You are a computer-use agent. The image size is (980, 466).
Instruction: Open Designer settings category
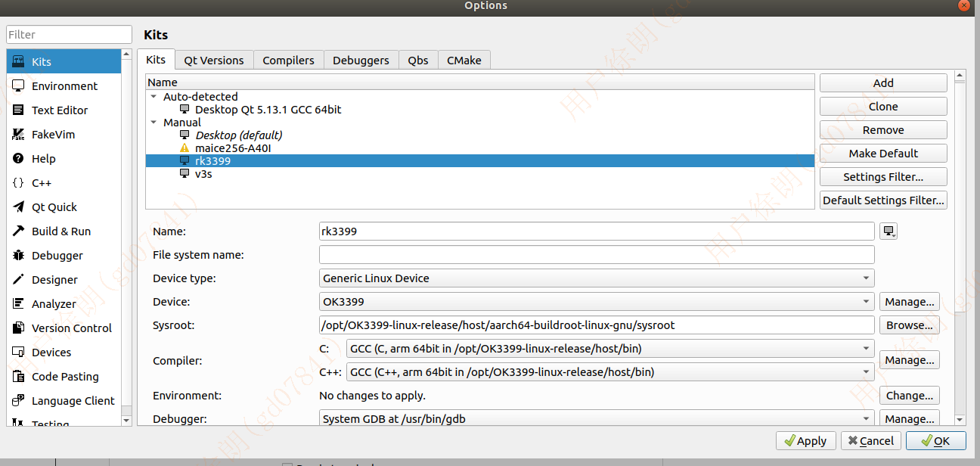coord(64,280)
